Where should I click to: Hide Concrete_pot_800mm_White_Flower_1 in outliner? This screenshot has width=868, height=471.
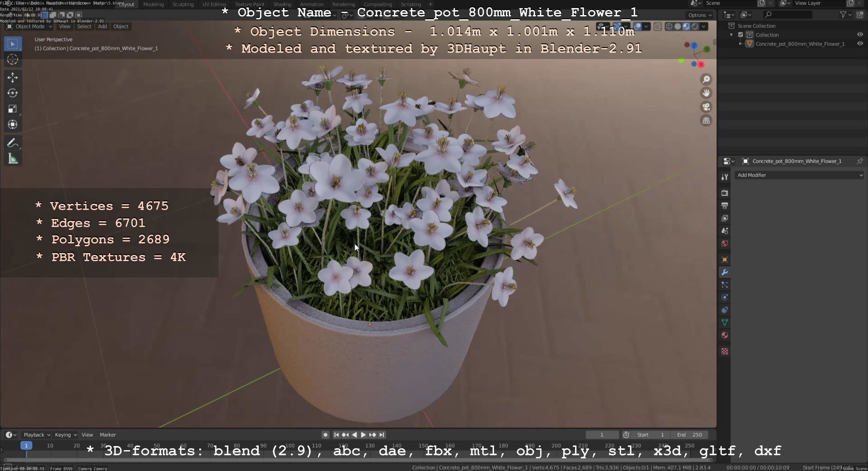tap(859, 44)
